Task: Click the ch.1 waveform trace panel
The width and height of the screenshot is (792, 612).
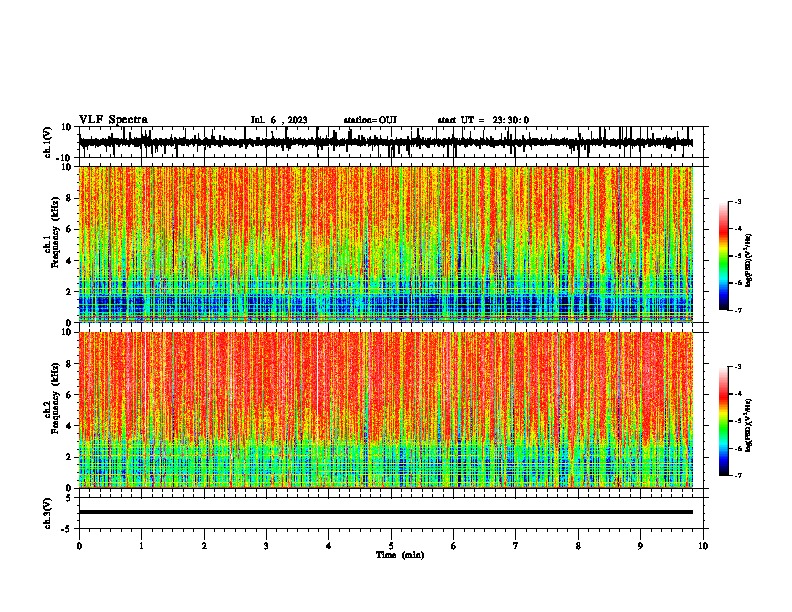Action: point(391,142)
